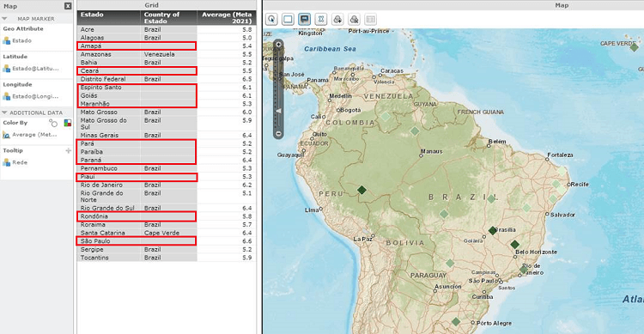Select the Mato Grosso do Sul row
This screenshot has height=334, width=644.
coord(167,124)
